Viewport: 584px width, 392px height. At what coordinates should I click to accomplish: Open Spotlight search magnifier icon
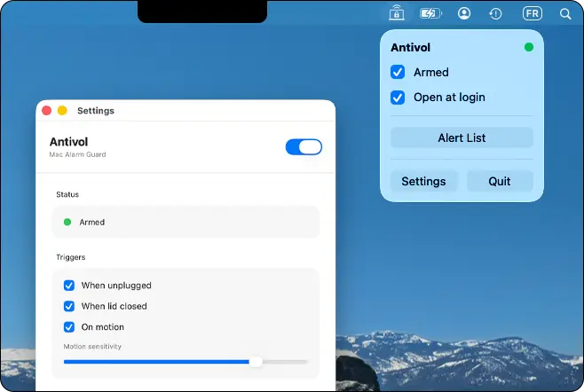(x=565, y=14)
